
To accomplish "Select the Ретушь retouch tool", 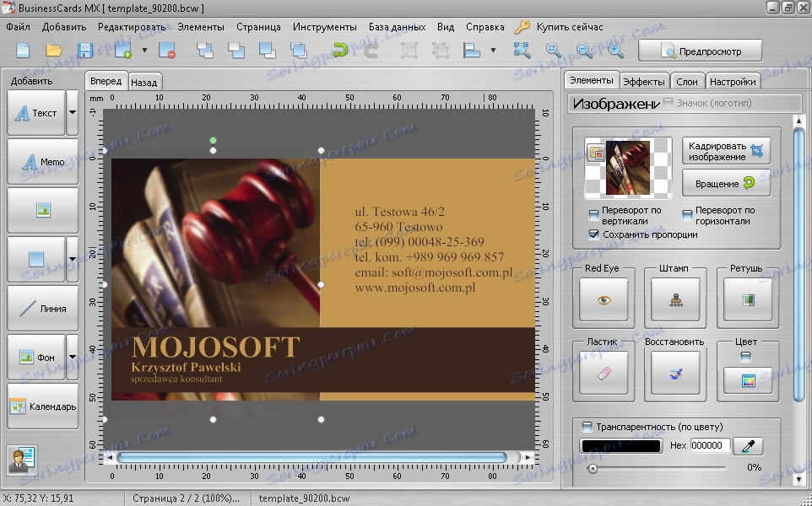I will click(x=746, y=300).
